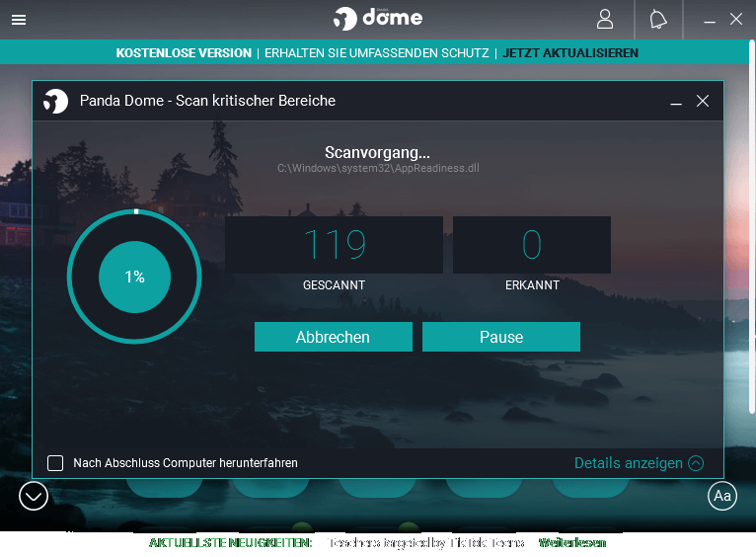Click the Panda Dome logo in the header

pyautogui.click(x=378, y=19)
